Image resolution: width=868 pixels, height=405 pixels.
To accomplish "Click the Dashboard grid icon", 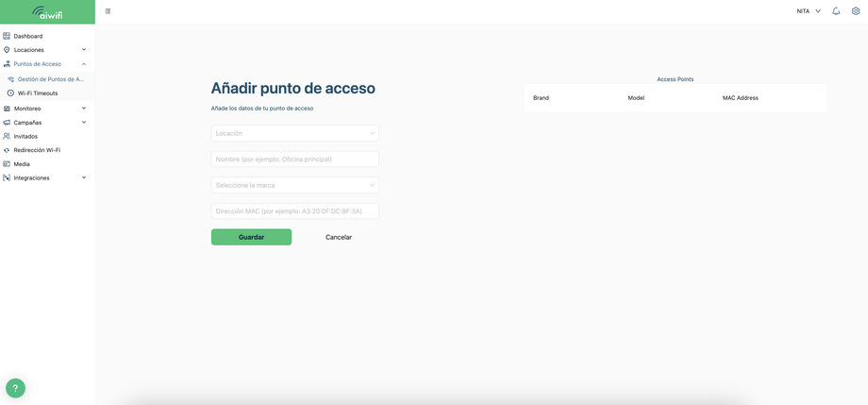I will coord(7,36).
